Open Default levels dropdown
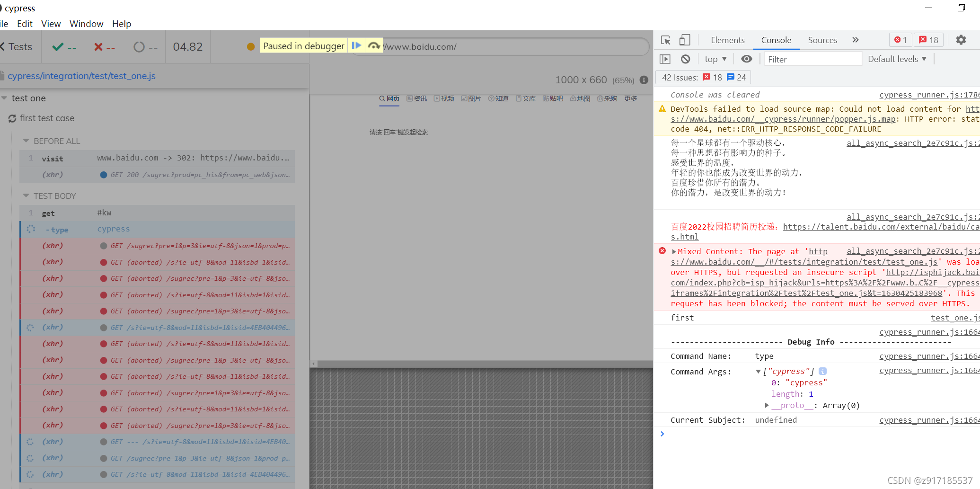The width and height of the screenshot is (980, 489). click(897, 59)
